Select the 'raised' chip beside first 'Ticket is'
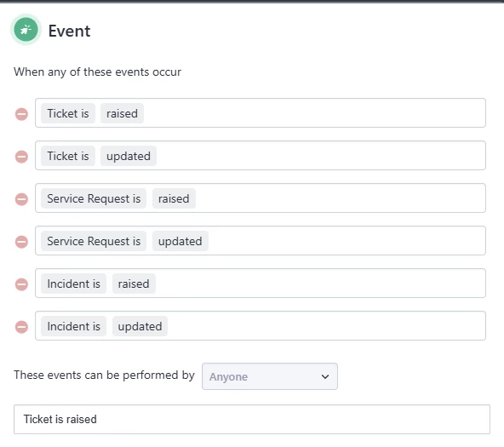This screenshot has width=504, height=447. (122, 113)
